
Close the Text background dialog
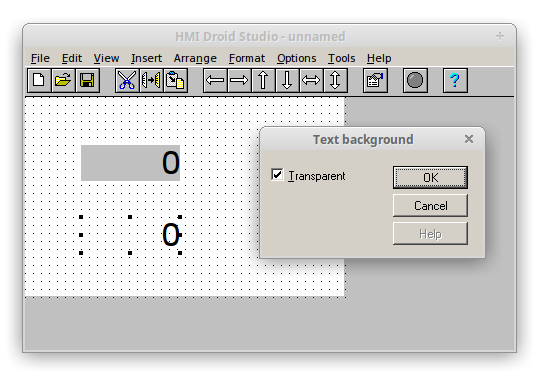tap(469, 139)
